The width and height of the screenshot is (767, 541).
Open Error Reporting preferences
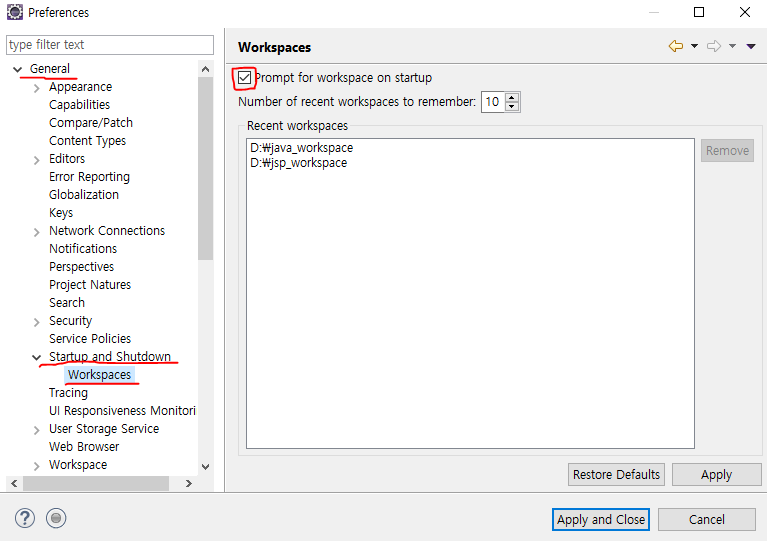point(89,177)
